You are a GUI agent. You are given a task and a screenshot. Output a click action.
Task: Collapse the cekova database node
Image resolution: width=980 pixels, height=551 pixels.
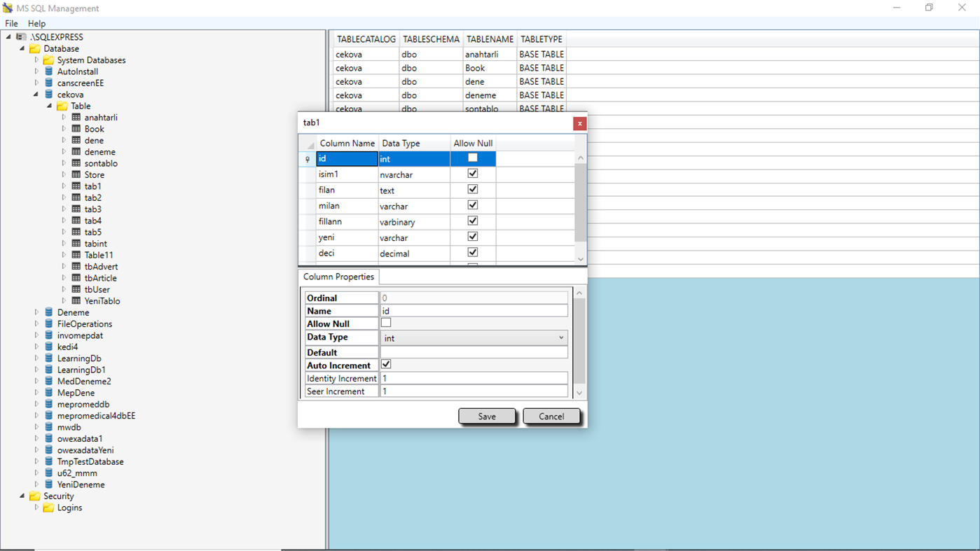[36, 95]
